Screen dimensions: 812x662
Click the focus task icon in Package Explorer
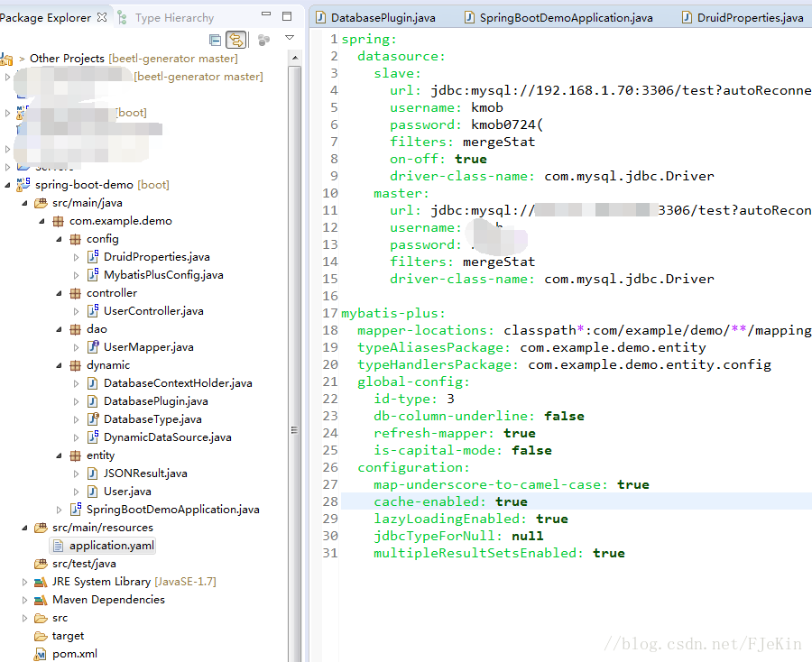click(x=263, y=40)
